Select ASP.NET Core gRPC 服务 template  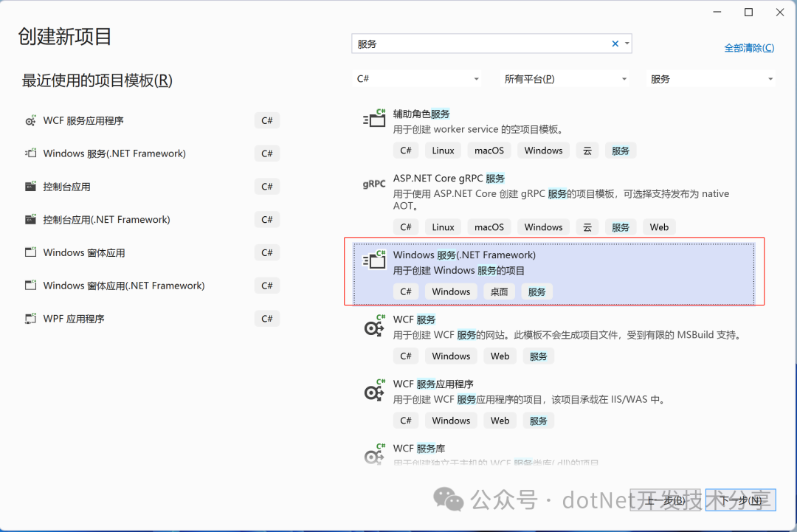pyautogui.click(x=449, y=179)
